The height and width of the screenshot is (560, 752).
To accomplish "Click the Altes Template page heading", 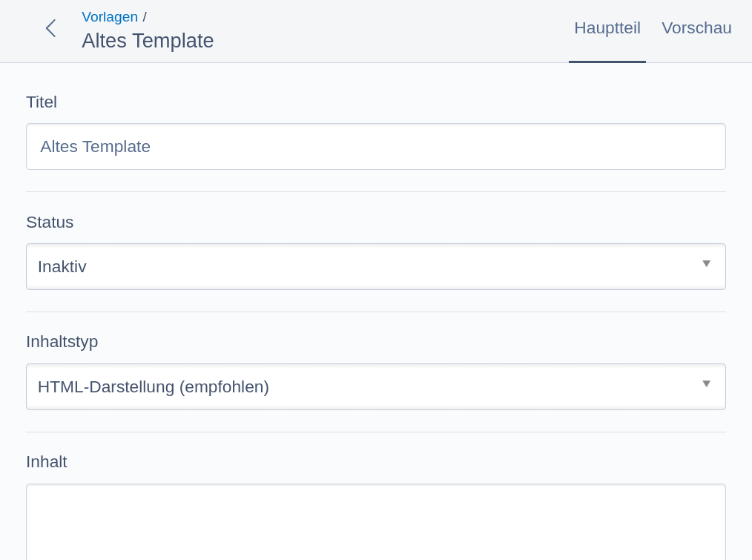I will pyautogui.click(x=148, y=41).
